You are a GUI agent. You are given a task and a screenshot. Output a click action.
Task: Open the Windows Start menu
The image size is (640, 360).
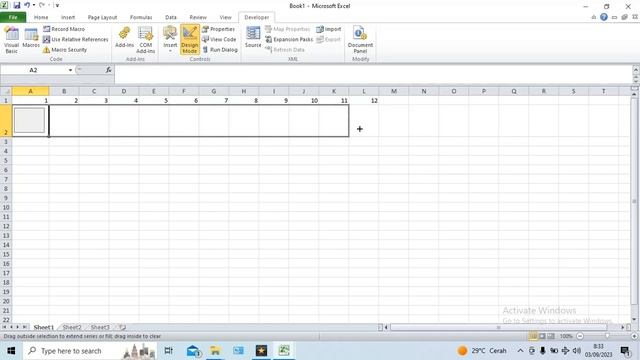11,351
